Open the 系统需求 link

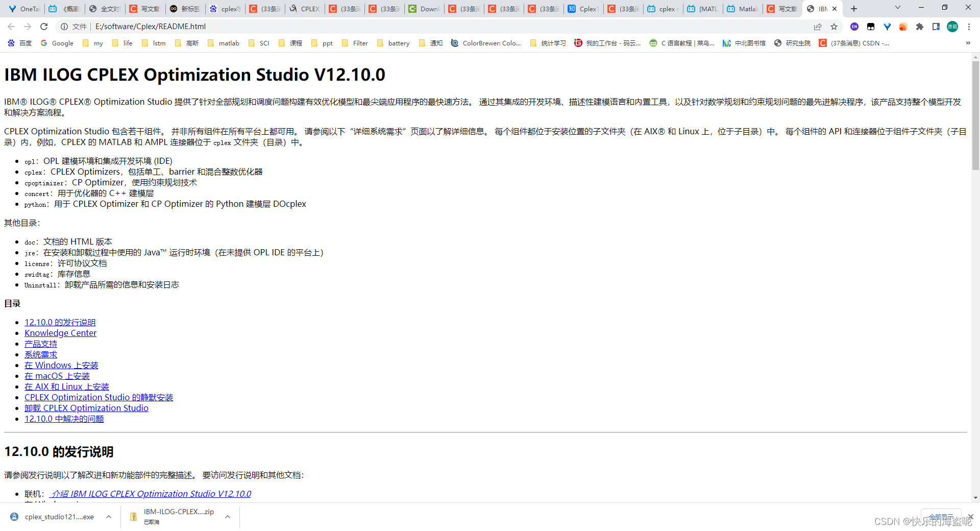tap(41, 354)
